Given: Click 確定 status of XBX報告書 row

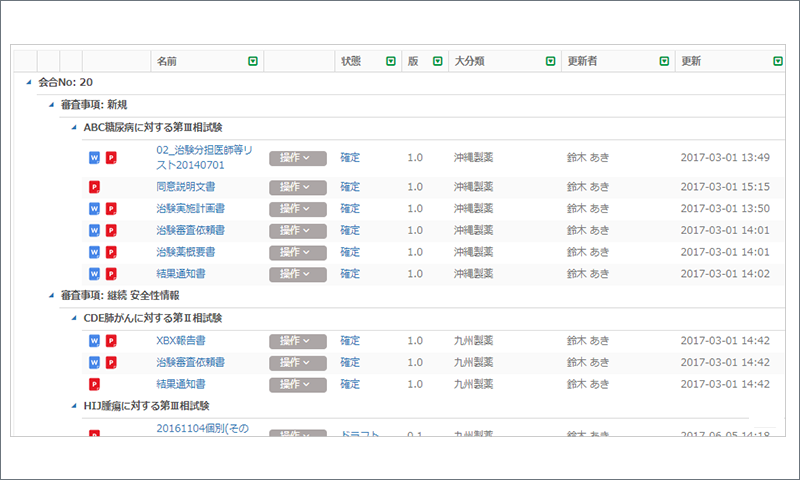Looking at the screenshot, I should 350,341.
